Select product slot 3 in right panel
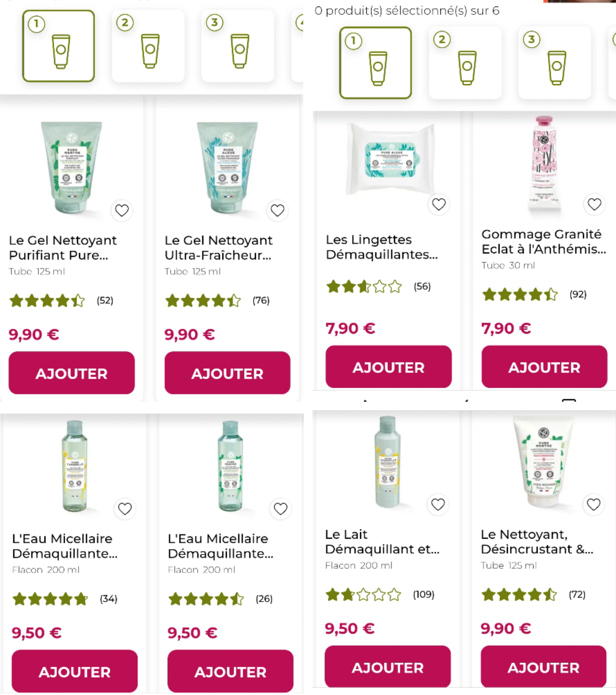The image size is (616, 695). [555, 63]
